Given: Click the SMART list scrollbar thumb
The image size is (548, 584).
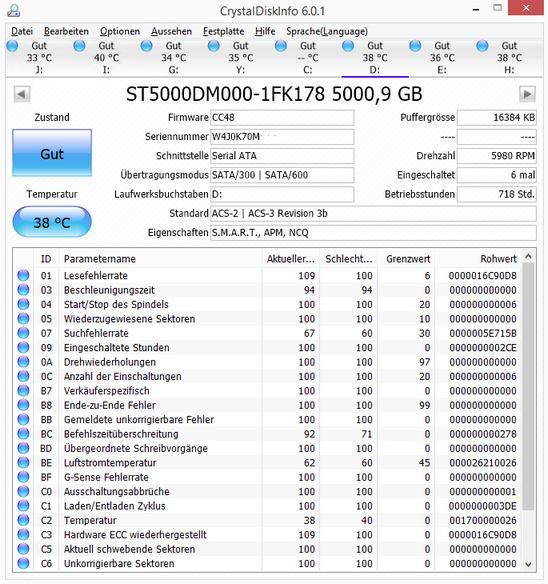Looking at the screenshot, I should pos(528,386).
